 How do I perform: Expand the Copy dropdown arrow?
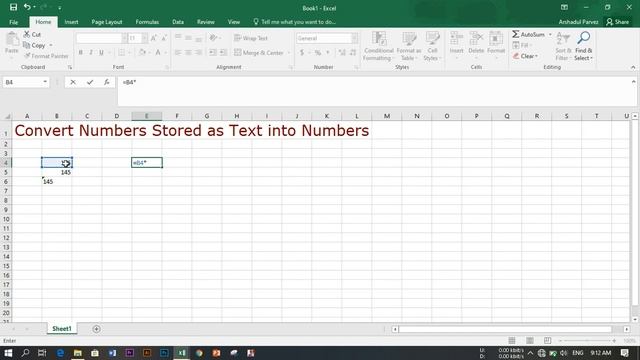click(x=51, y=45)
